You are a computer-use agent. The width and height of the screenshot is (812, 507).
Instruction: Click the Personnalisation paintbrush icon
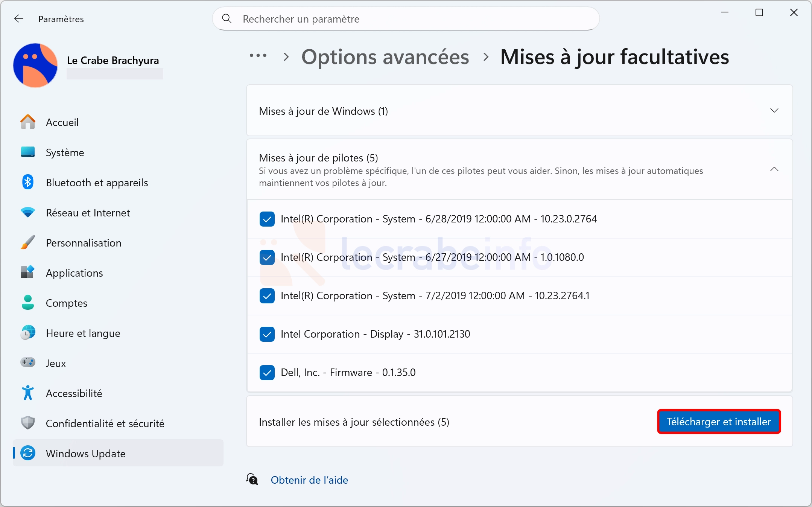[28, 243]
